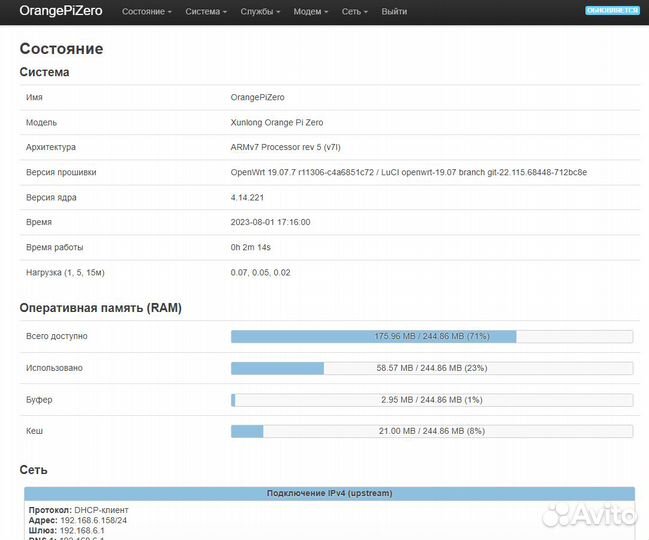
Task: Click the Система section heading
Action: 44,72
